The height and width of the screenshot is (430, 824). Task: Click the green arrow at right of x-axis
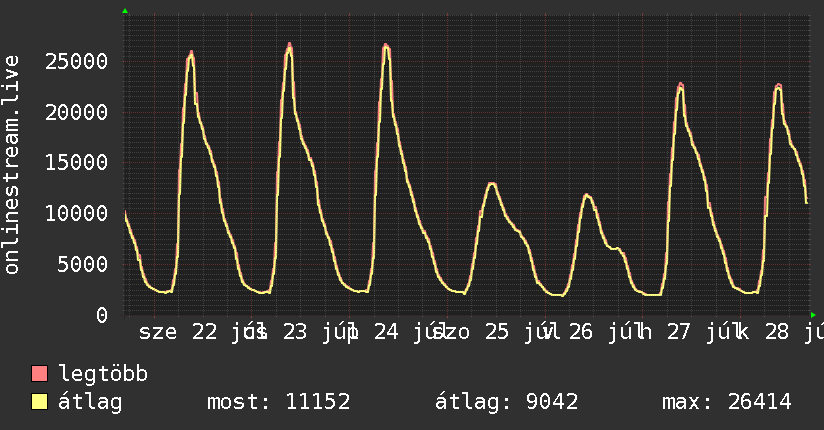(813, 315)
